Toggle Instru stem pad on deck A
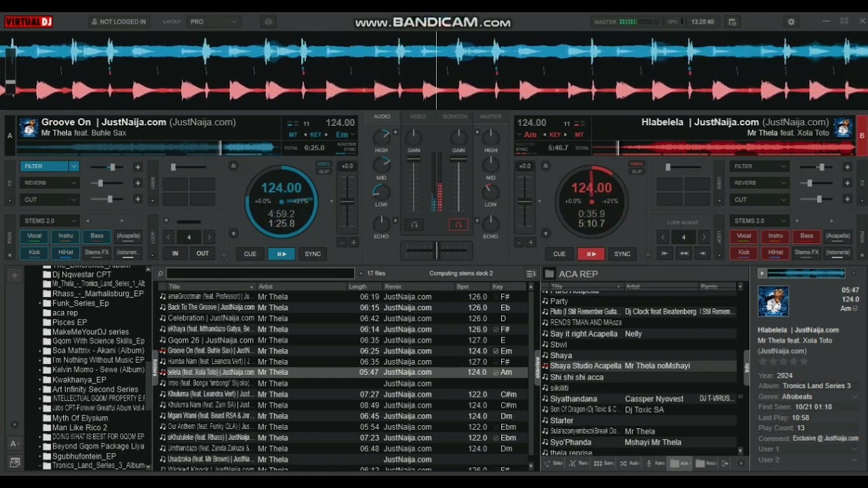This screenshot has height=488, width=868. [x=65, y=237]
